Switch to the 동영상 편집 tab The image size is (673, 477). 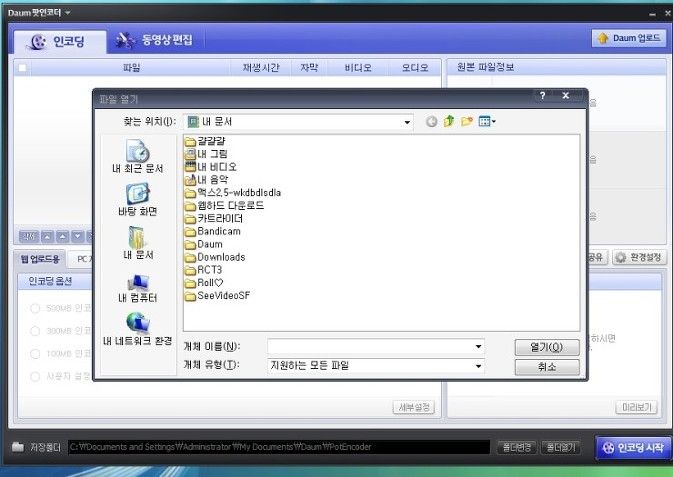155,40
